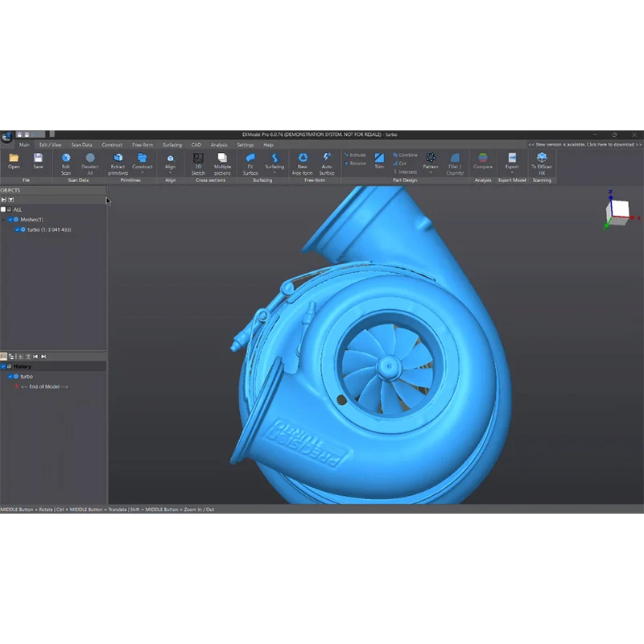Launch the Edit Scan tool
644x644 pixels.
(66, 164)
